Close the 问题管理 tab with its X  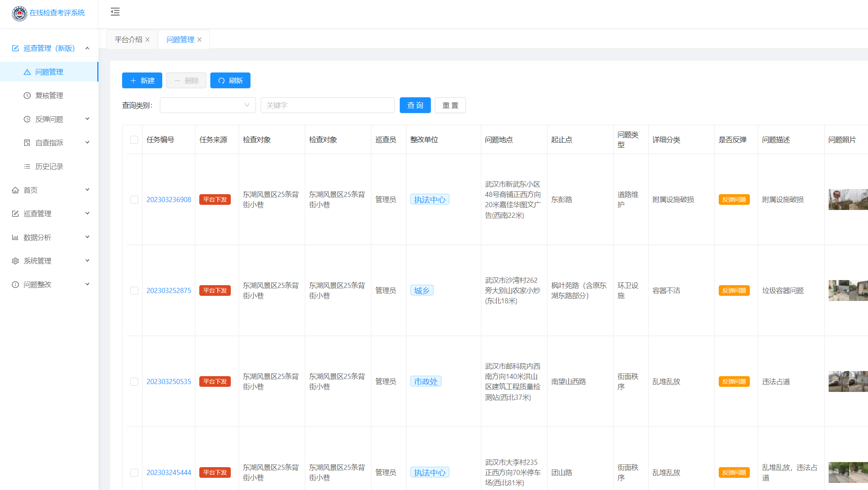click(199, 40)
